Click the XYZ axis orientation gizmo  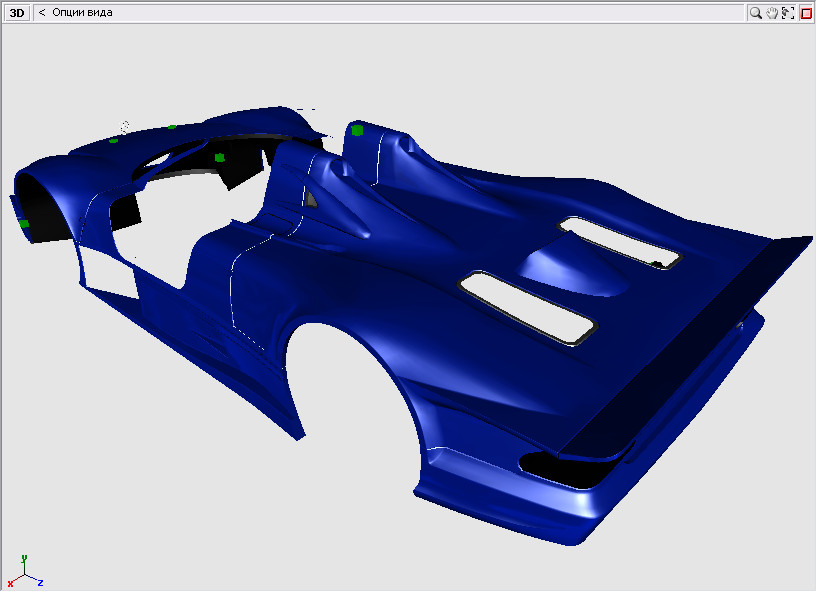tap(24, 572)
